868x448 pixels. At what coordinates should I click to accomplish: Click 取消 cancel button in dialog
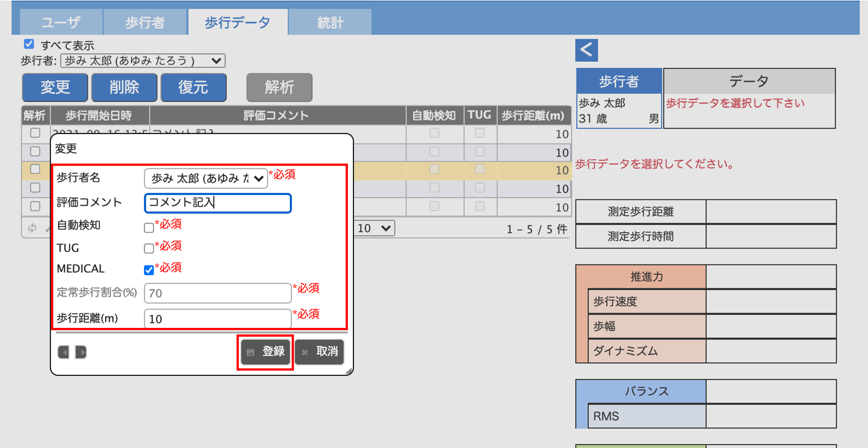[319, 352]
